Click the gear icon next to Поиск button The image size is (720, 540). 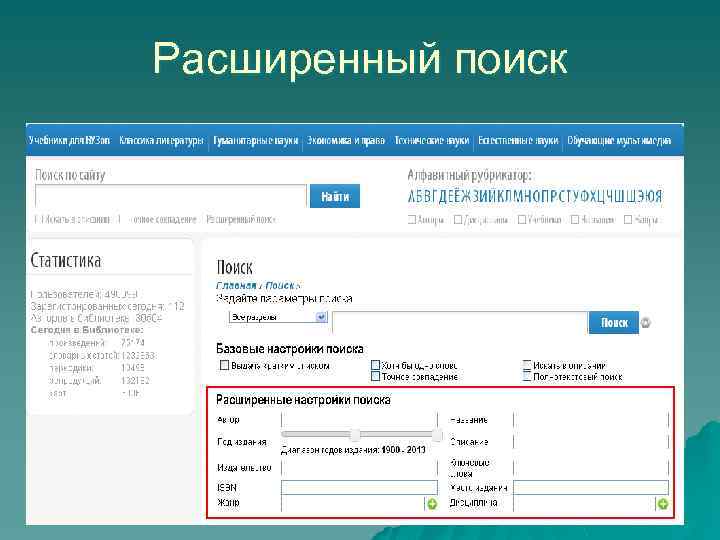[x=646, y=323]
